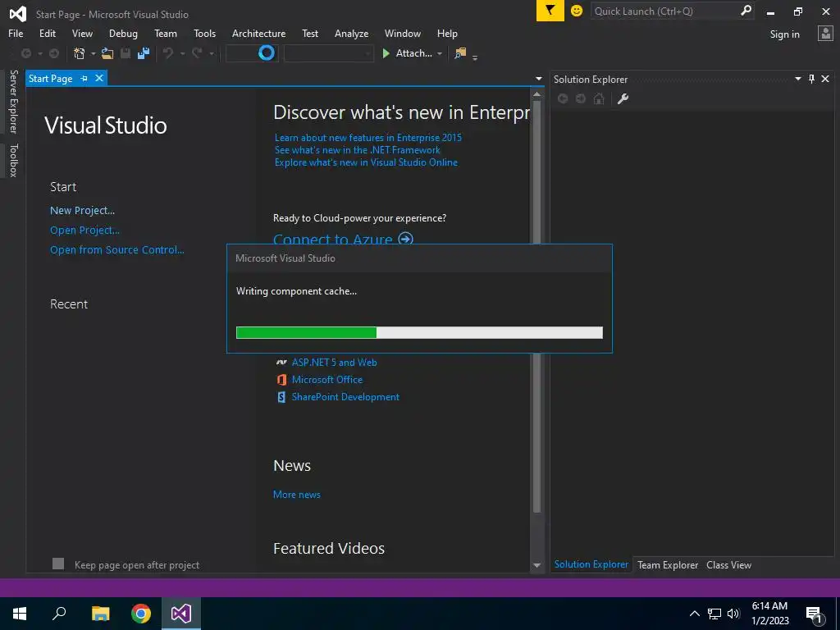Toggle Keep page open after project checkbox
840x630 pixels.
(x=58, y=564)
